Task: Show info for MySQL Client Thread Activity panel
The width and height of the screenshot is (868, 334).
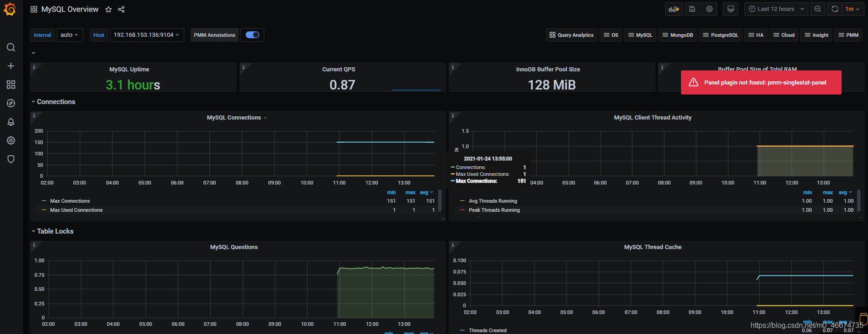Action: click(x=453, y=115)
